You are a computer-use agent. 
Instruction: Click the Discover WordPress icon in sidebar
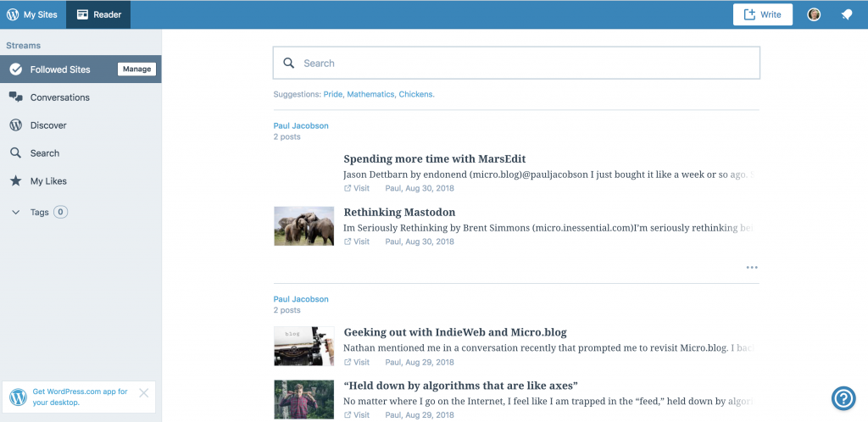point(16,125)
